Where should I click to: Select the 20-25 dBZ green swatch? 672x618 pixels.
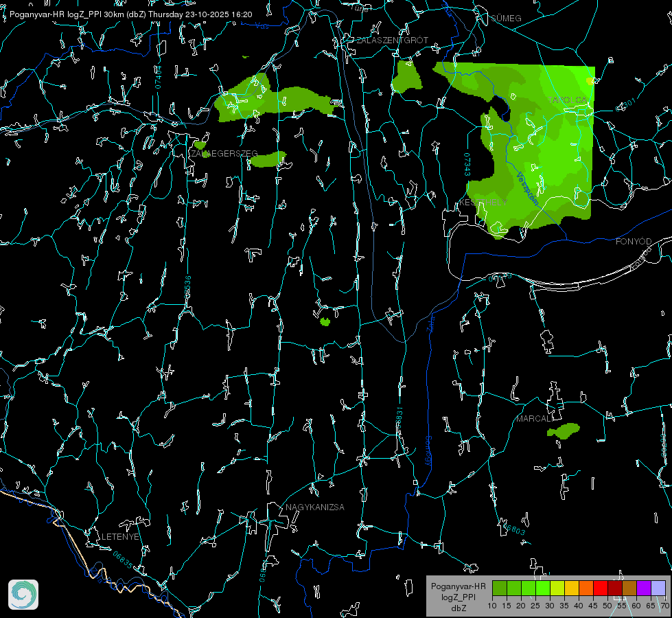[x=529, y=588]
